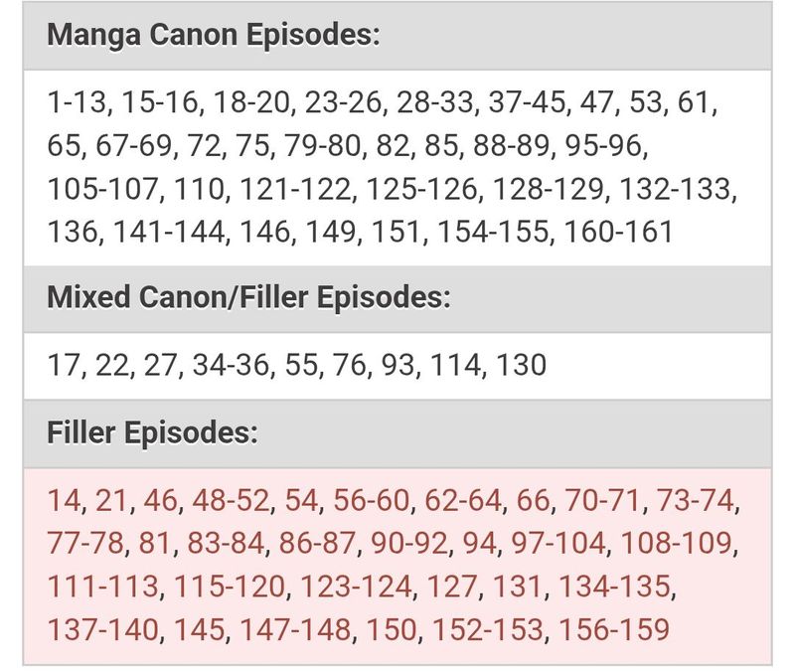Click the Filler Episodes heading
The width and height of the screenshot is (795, 672).
click(153, 434)
